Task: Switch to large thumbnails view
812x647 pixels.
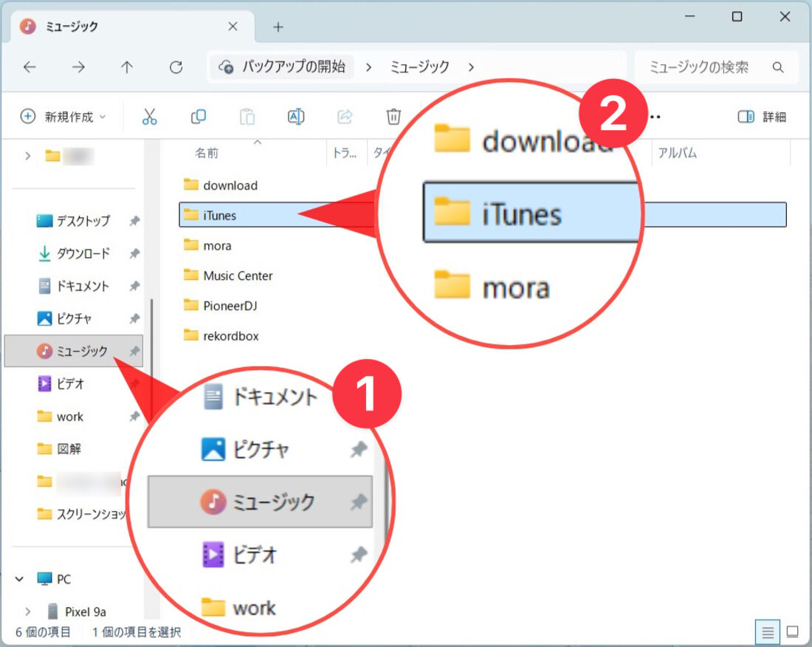Action: click(792, 632)
